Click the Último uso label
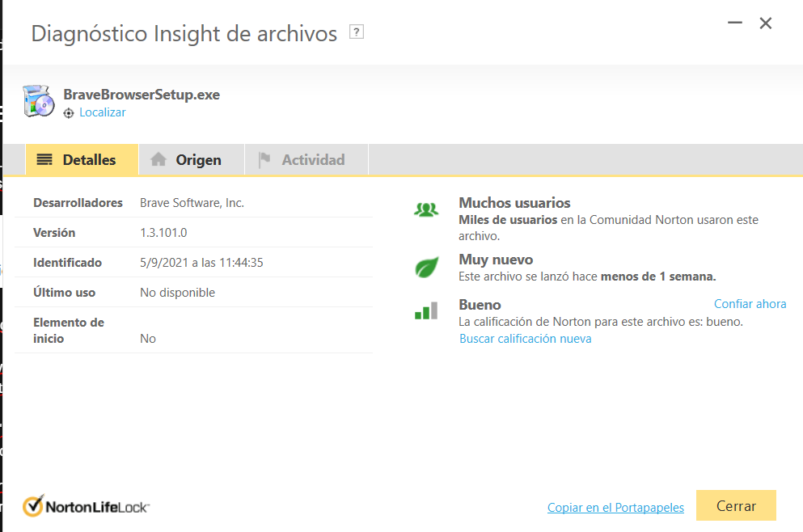This screenshot has height=532, width=803. coord(64,293)
